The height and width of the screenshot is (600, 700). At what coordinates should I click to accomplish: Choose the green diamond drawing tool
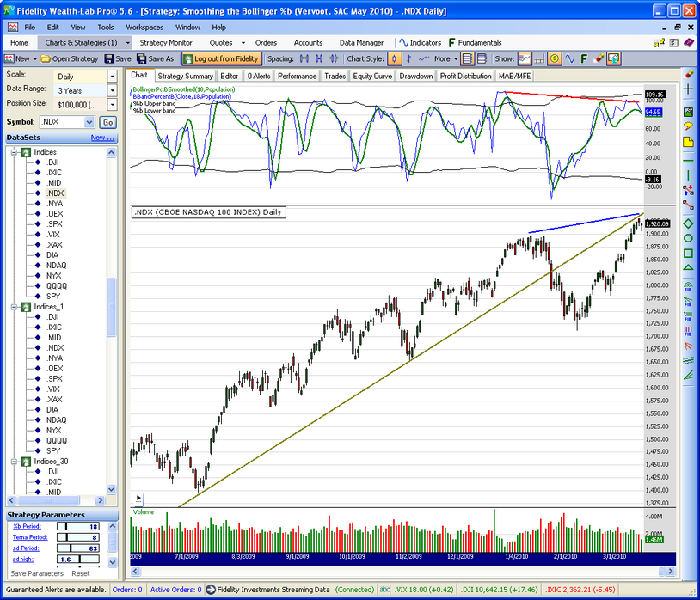tap(688, 223)
